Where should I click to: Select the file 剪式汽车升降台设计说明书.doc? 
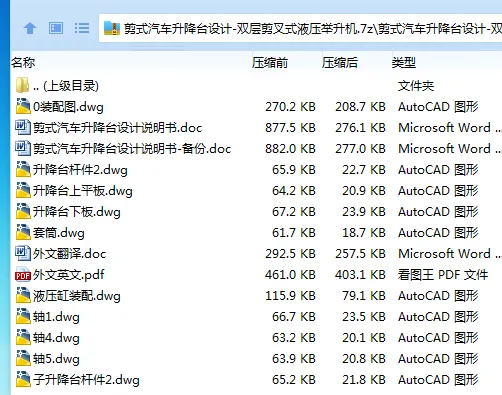(117, 128)
